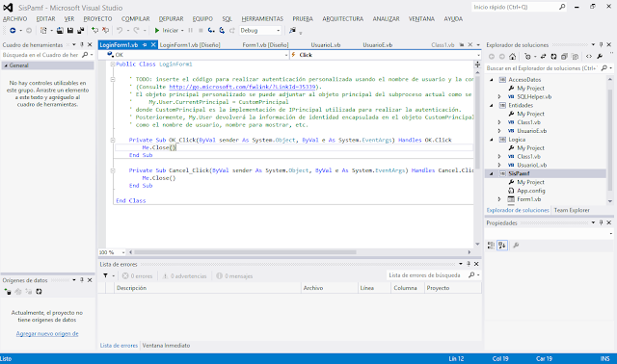This screenshot has height=364, width=617.
Task: Toggle the pin on Propiedades panel
Action: point(601,222)
